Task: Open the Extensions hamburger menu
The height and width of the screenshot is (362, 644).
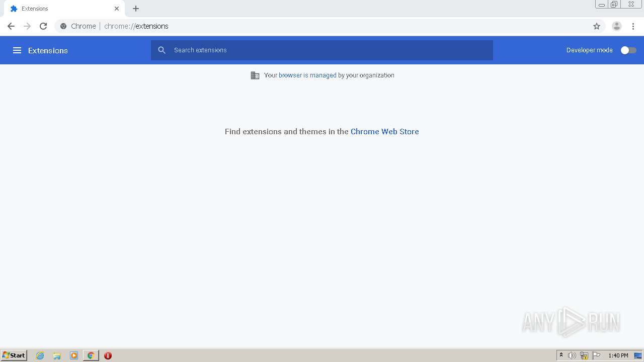Action: pyautogui.click(x=17, y=50)
